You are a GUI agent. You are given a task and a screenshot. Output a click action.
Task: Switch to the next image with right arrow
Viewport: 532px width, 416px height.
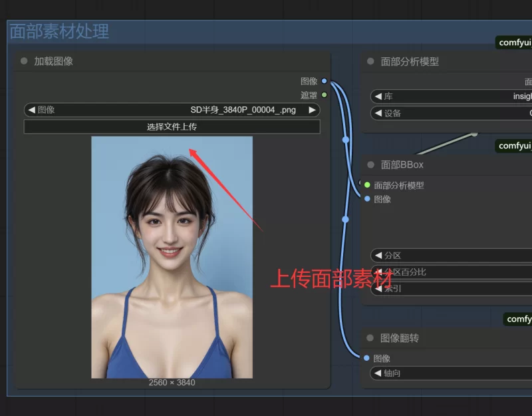[312, 110]
